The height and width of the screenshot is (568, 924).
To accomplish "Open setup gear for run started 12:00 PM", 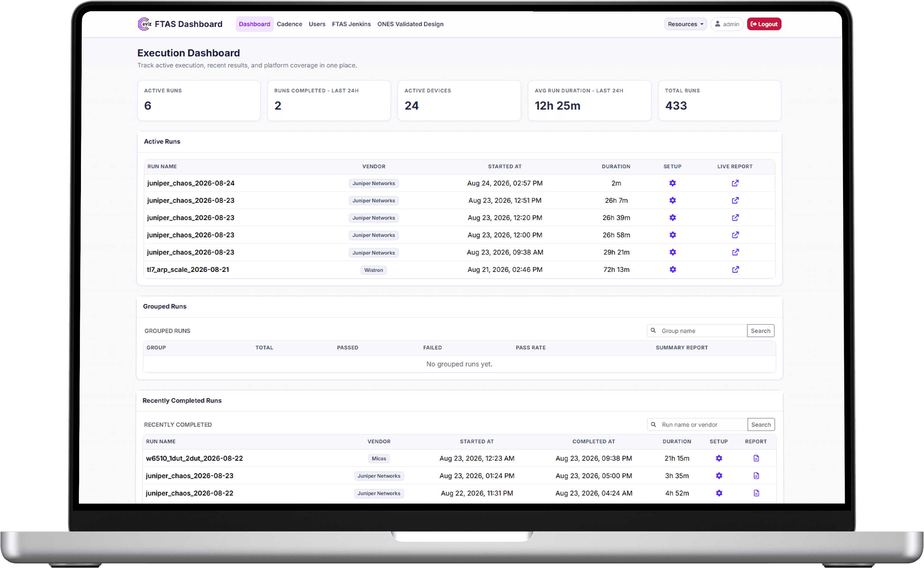I will pyautogui.click(x=673, y=235).
